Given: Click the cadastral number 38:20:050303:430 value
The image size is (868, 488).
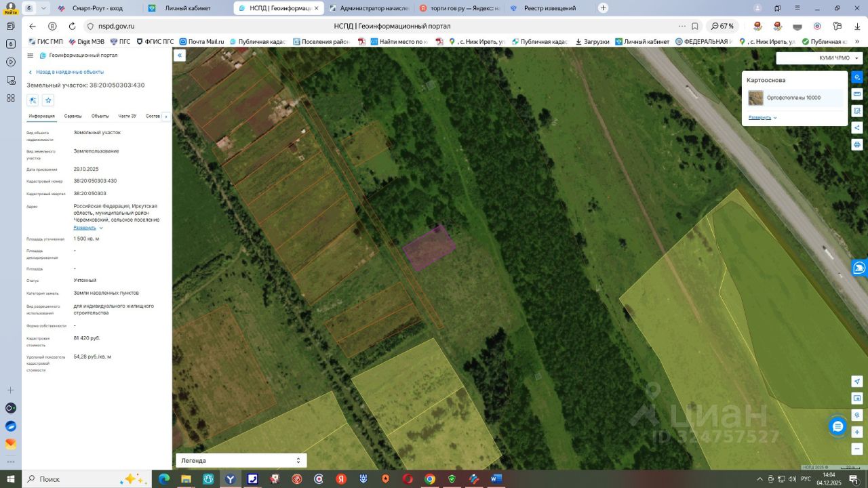Looking at the screenshot, I should tap(95, 181).
